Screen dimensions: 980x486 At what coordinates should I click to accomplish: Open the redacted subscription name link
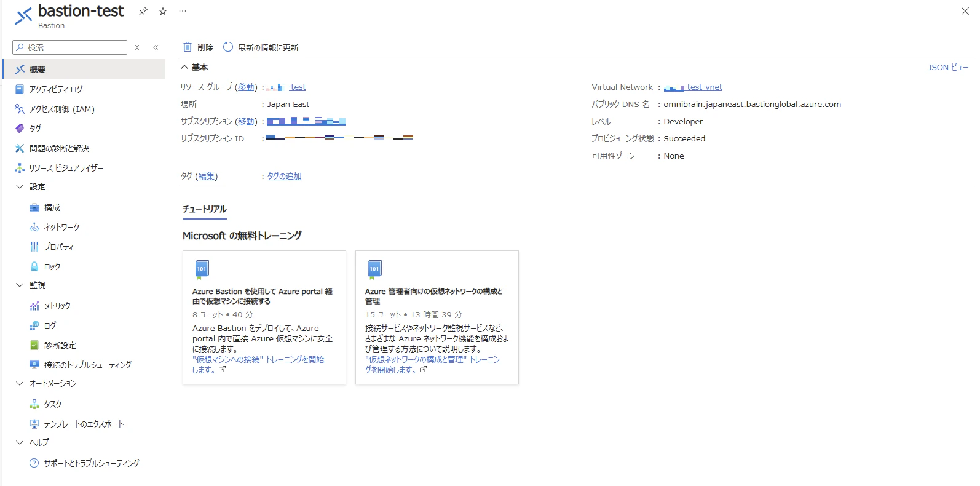coord(306,122)
